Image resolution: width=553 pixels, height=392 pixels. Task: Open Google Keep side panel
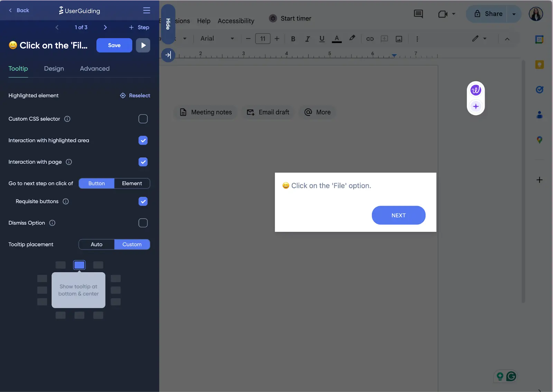[539, 65]
